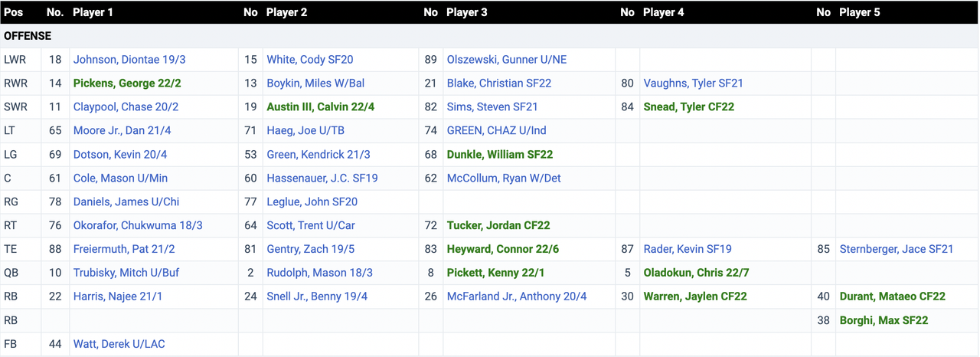Open Trubisky, Mitch quarterback link

coord(126,273)
